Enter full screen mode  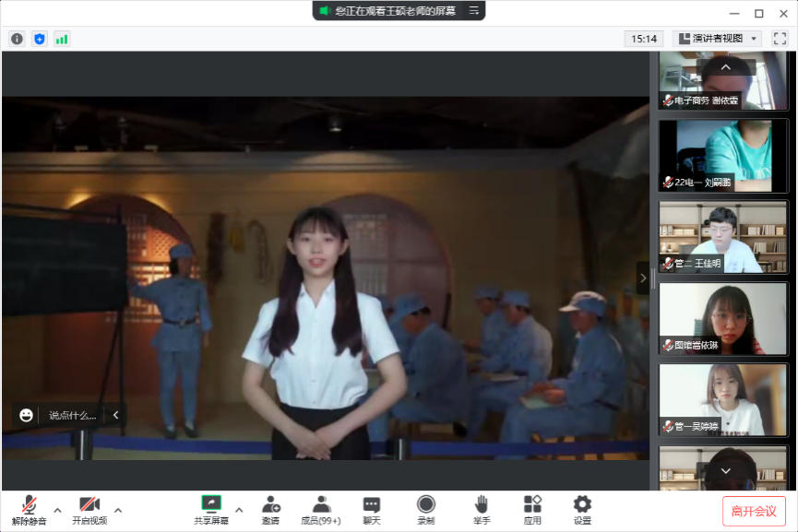tap(780, 39)
